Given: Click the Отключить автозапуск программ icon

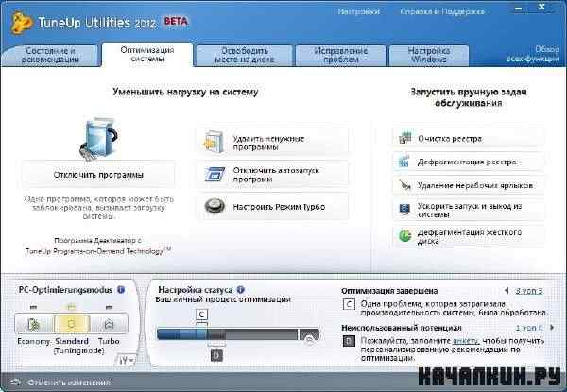Looking at the screenshot, I should pos(215,174).
